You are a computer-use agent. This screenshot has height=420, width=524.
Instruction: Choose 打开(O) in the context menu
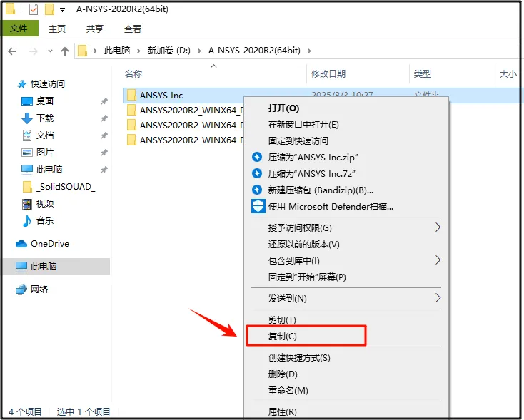(346, 108)
